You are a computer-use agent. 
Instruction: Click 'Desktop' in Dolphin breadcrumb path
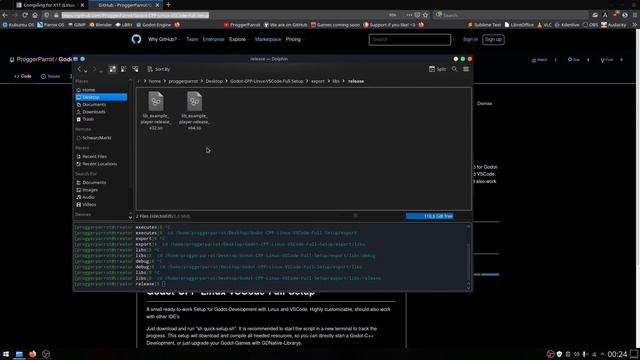coord(214,81)
